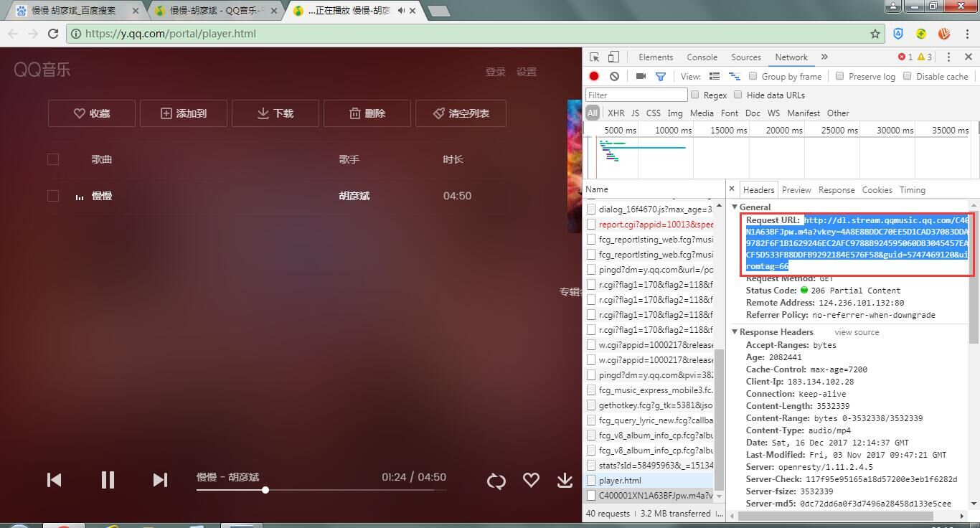980x528 pixels.
Task: Click the view source link beside Response Headers
Action: [x=857, y=331]
